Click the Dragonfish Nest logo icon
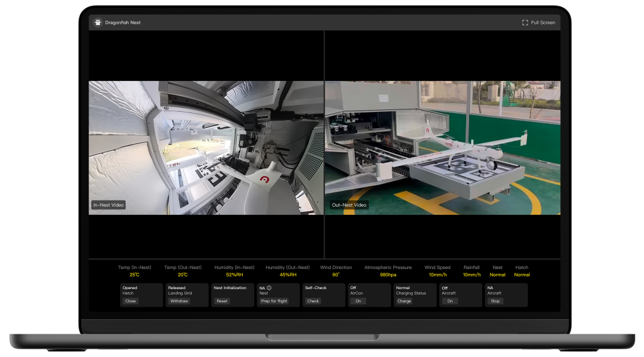This screenshot has width=644, height=357. pyautogui.click(x=97, y=23)
